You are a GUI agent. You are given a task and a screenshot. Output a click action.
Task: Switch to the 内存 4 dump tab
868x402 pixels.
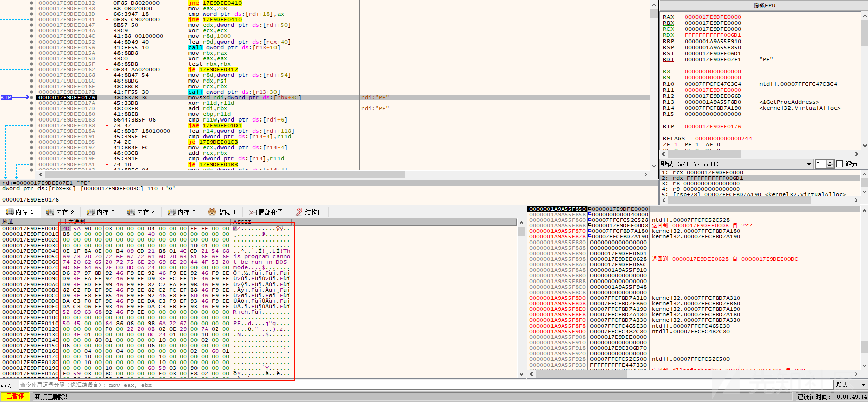(x=141, y=212)
